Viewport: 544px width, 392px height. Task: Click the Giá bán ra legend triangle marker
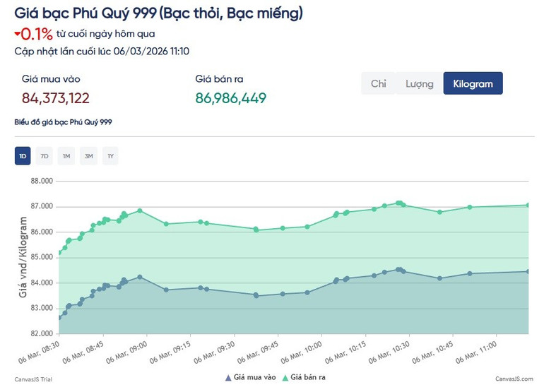(285, 379)
